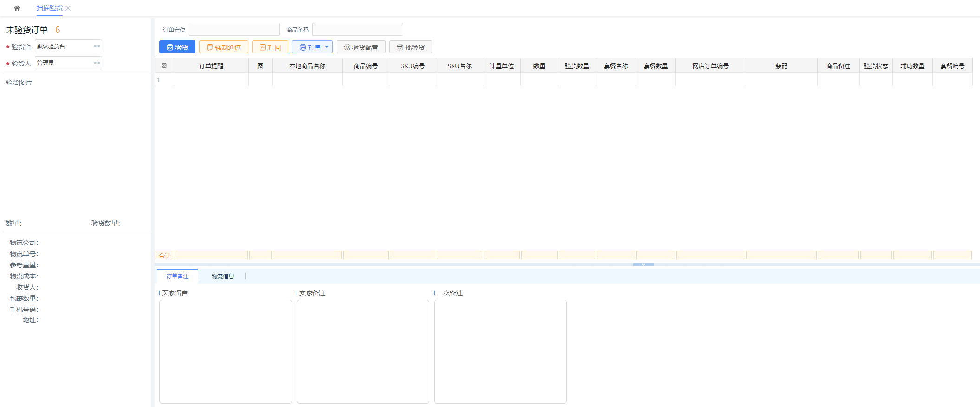Click the 手机号码 label

point(24,310)
